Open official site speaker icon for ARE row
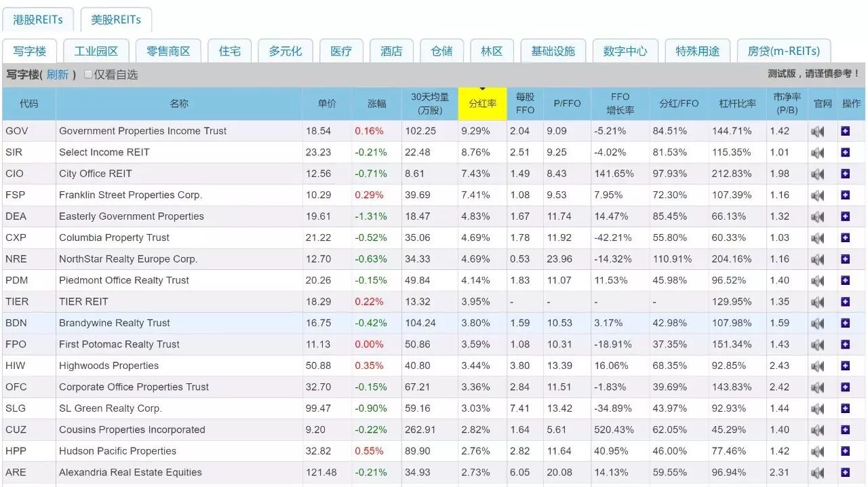Screen dimensions: 868x487 click(x=818, y=473)
